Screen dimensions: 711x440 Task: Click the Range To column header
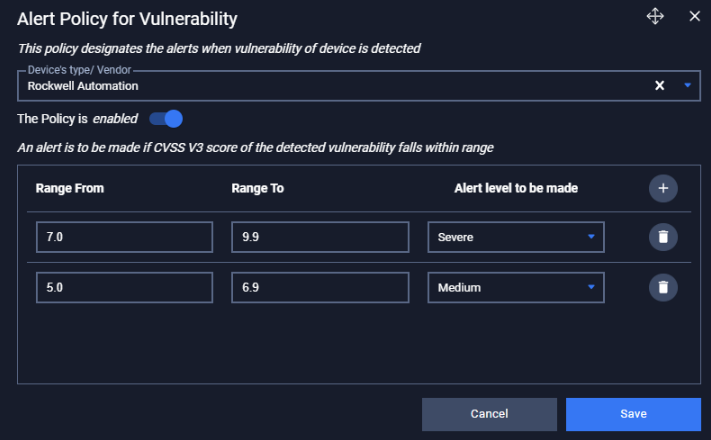coord(258,188)
